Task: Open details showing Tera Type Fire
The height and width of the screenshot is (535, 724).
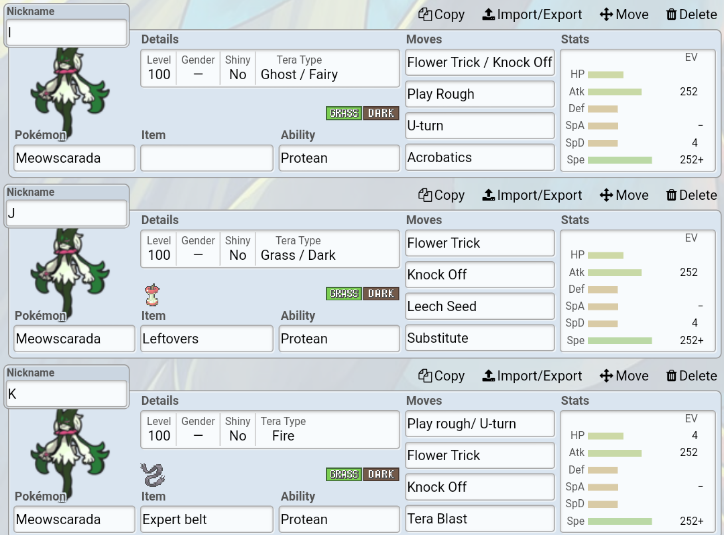Action: tap(270, 429)
